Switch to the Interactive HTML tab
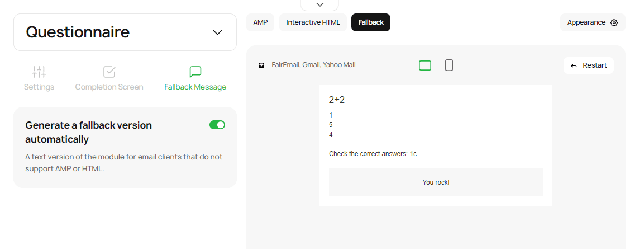The height and width of the screenshot is (249, 644). 313,22
